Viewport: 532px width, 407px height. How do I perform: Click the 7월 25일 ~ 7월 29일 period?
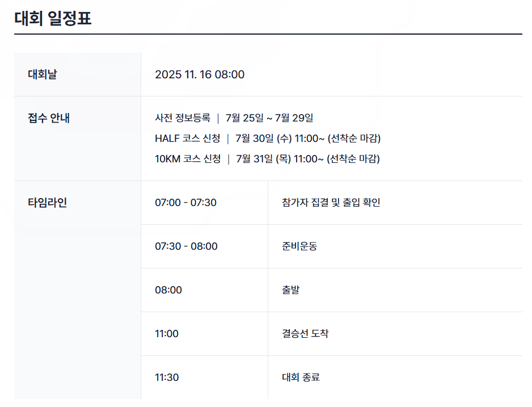(269, 118)
